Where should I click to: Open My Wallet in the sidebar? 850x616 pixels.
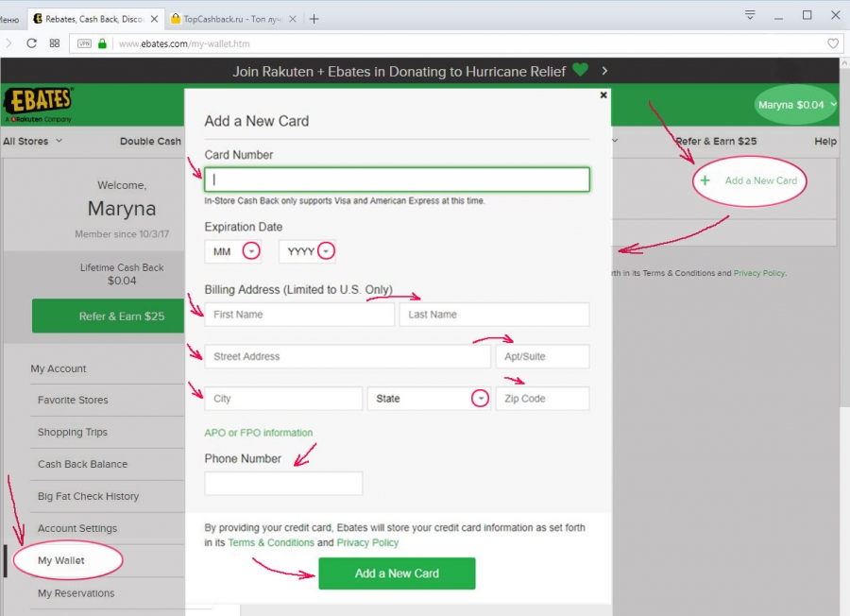click(60, 560)
